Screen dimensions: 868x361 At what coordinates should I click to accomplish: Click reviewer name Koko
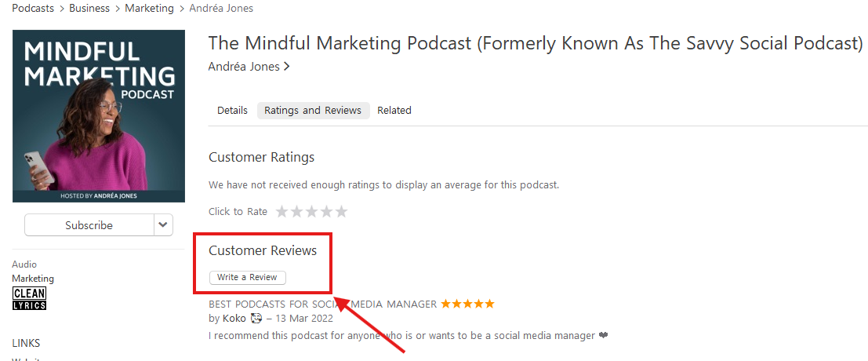234,319
